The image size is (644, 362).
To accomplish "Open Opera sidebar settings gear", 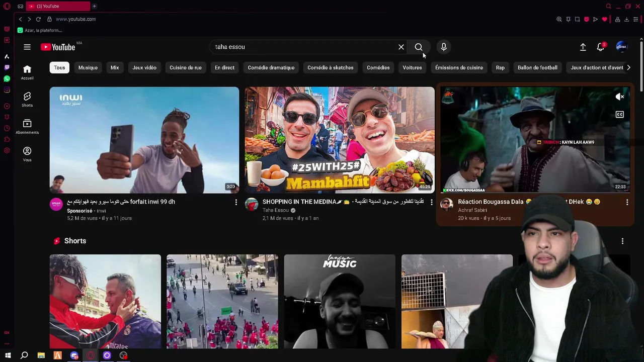I will [7, 151].
